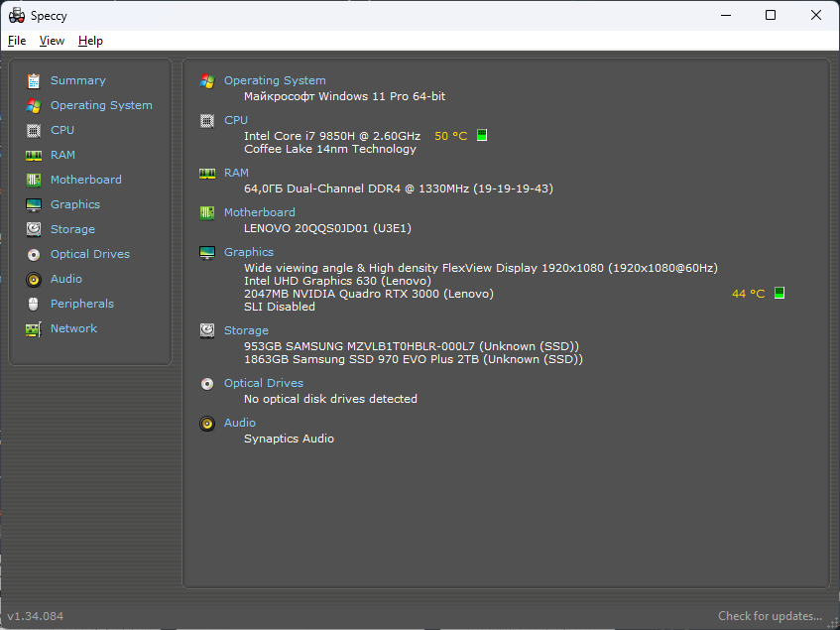Click the Summary clipboard icon in sidebar
This screenshot has height=630, width=840.
pos(33,81)
